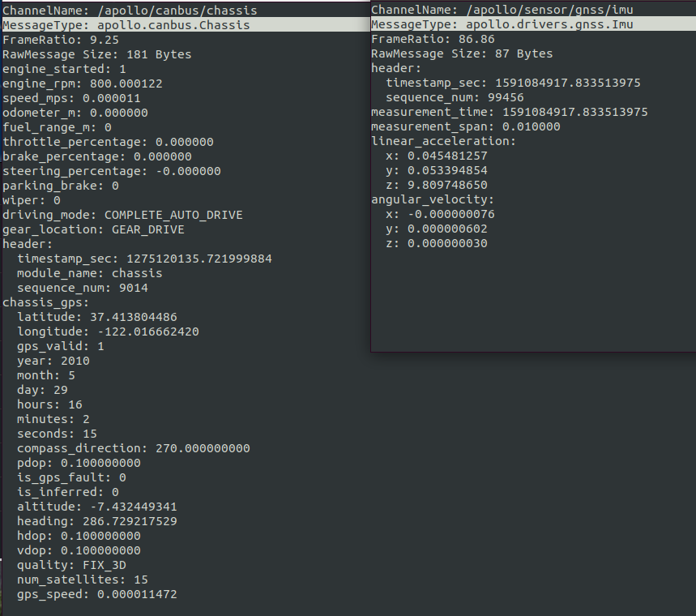The image size is (696, 616).
Task: Select the day: 29 line
Action: pyautogui.click(x=42, y=391)
